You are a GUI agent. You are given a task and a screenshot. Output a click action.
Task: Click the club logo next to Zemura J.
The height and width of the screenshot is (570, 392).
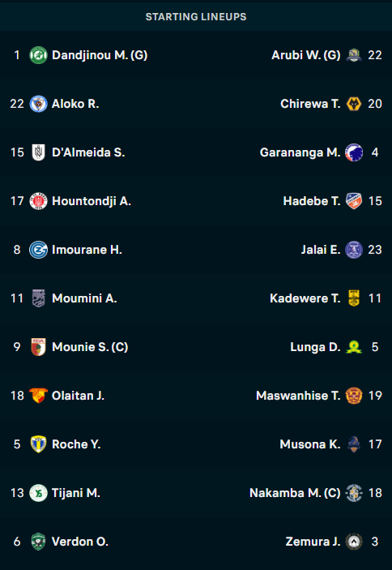[353, 542]
